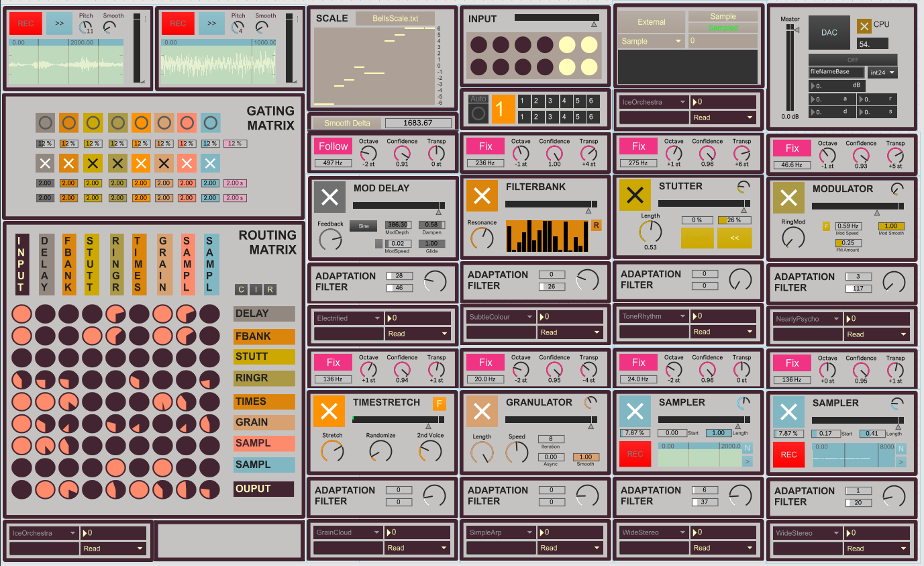Toggle the MODULATOR enable X button

(x=788, y=197)
